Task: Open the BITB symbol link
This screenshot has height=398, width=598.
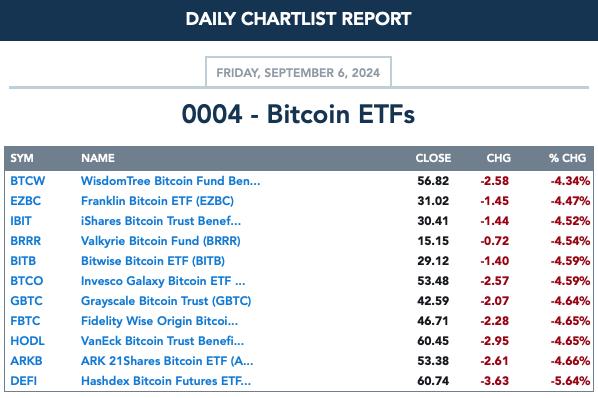Action: tap(23, 261)
